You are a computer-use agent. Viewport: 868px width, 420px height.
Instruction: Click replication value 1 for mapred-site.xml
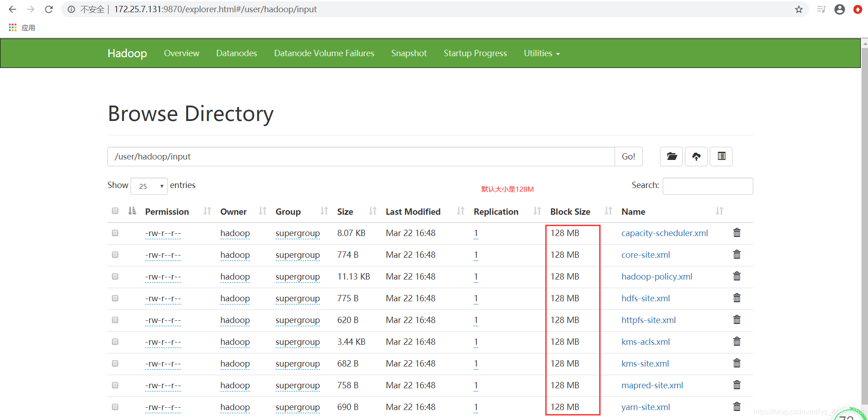coord(475,385)
